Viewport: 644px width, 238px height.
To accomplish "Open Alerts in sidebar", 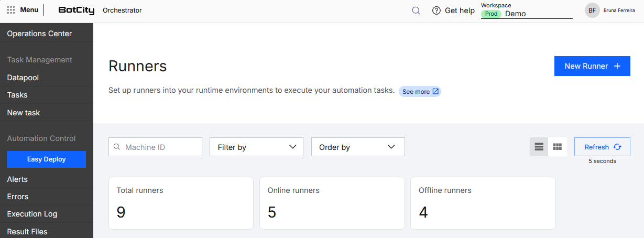I will 47,179.
